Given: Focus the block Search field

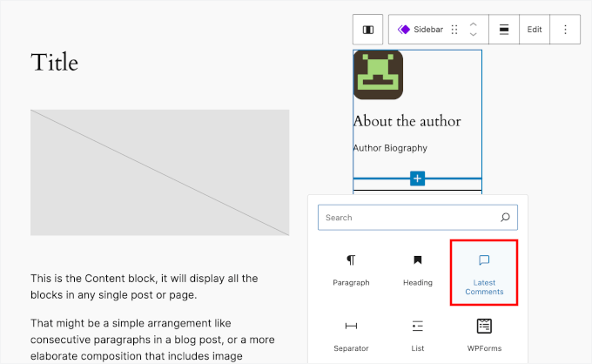Looking at the screenshot, I should [409, 218].
